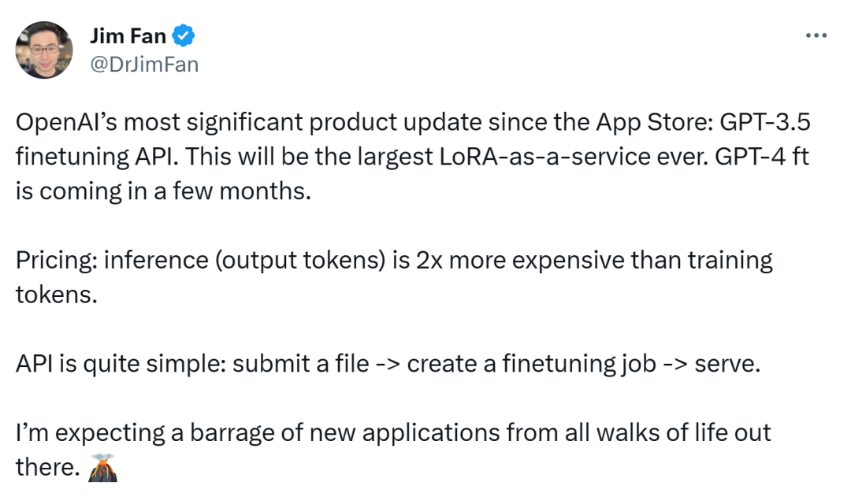Open the @DrJimFan handle link
Viewport: 851px width, 504px height.
tap(144, 65)
